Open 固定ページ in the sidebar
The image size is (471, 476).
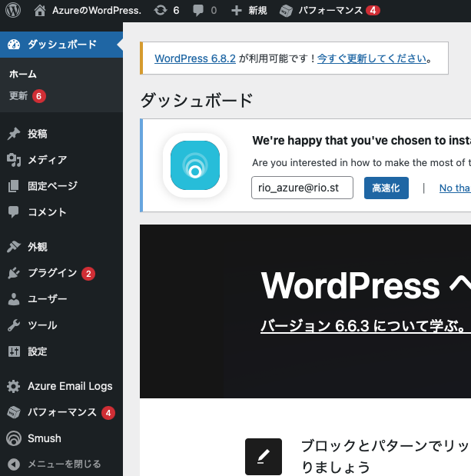(53, 186)
